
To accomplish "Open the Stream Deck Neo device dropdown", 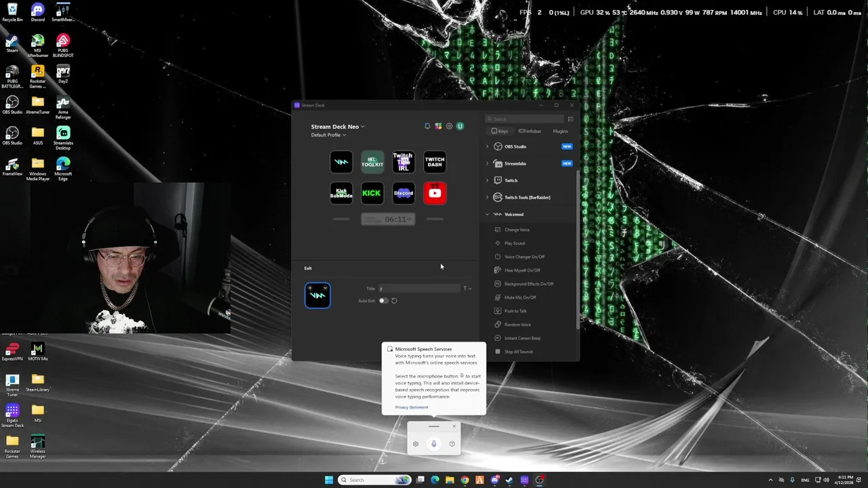I will 338,127.
